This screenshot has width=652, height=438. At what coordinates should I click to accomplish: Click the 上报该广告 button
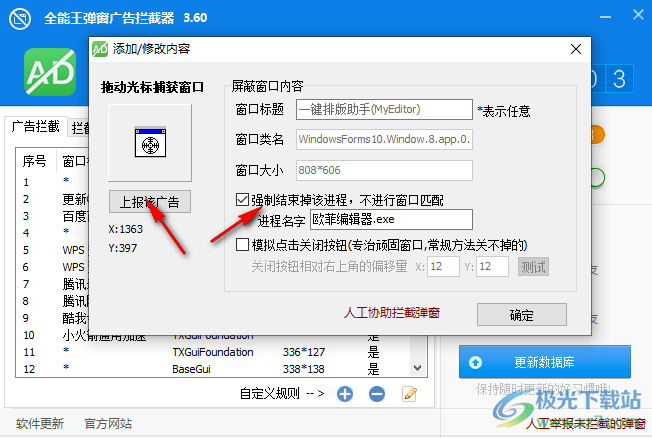click(150, 202)
